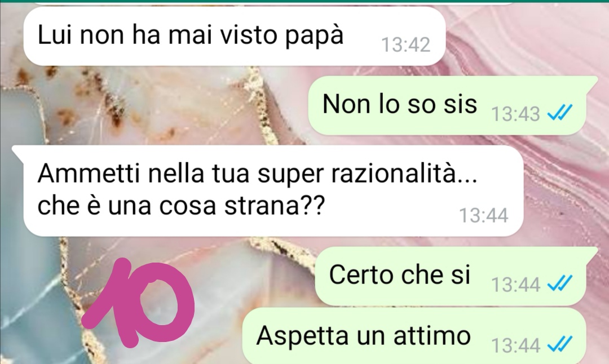Tap the 'Aspetta un attimo' message bubble
The width and height of the screenshot is (609, 364).
tap(414, 336)
